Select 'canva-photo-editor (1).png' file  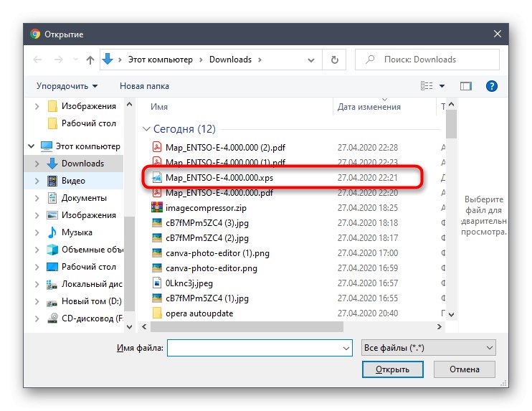pyautogui.click(x=217, y=253)
